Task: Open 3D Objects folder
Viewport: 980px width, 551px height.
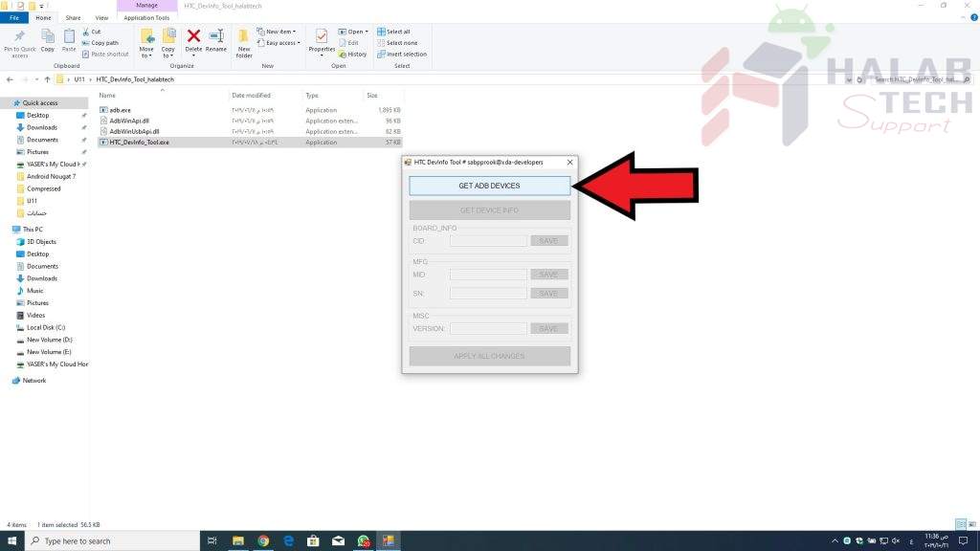Action: pos(41,242)
